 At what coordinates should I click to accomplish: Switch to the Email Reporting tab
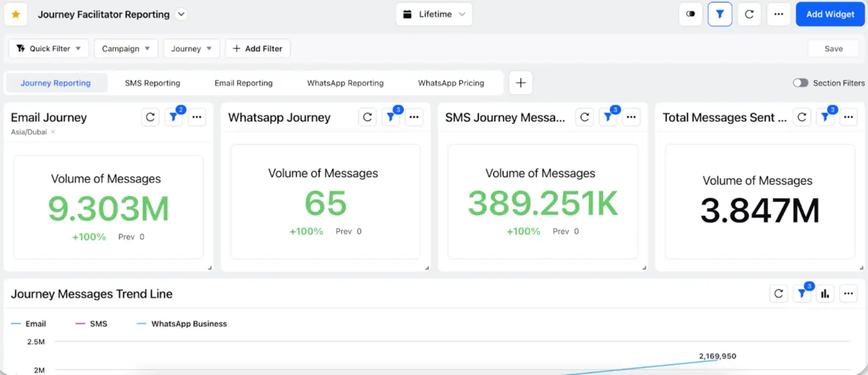[244, 83]
